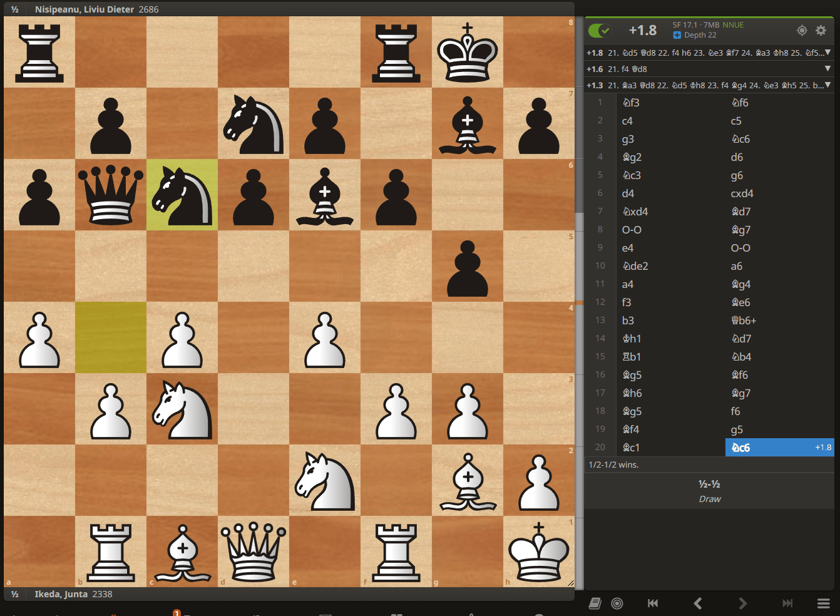Click the board resize handle corner
Image resolution: width=840 pixels, height=616 pixels.
570,583
